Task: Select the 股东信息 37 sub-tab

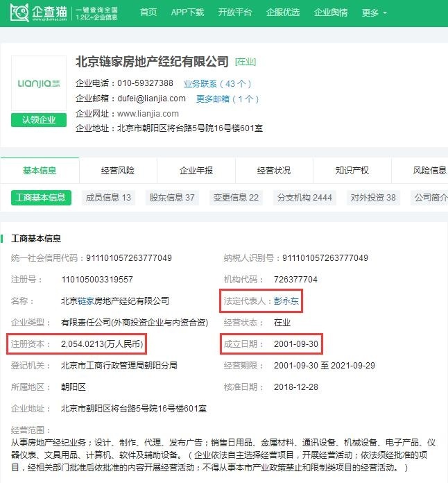Action: click(x=172, y=198)
